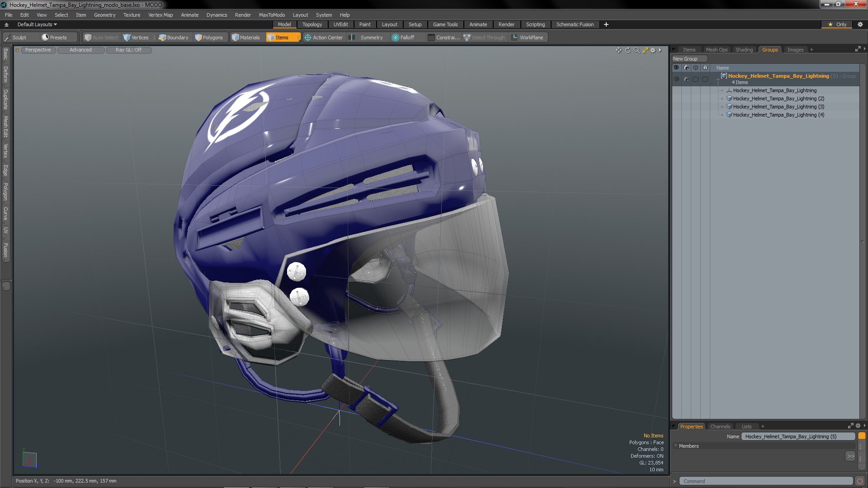Collapse the Members section
The image size is (868, 488).
[676, 446]
